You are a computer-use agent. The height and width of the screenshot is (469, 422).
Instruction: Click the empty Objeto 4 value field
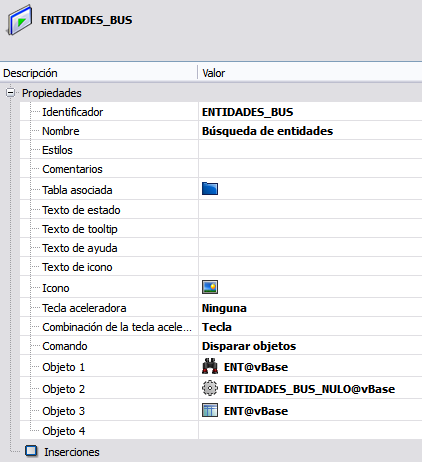click(x=310, y=430)
